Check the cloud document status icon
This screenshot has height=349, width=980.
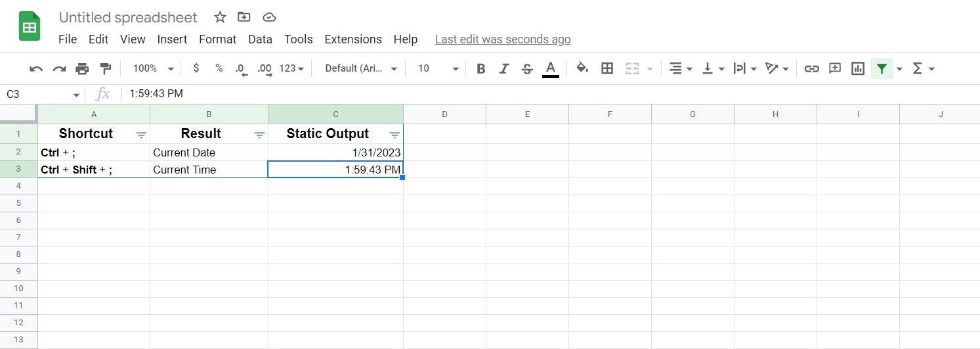pyautogui.click(x=268, y=17)
